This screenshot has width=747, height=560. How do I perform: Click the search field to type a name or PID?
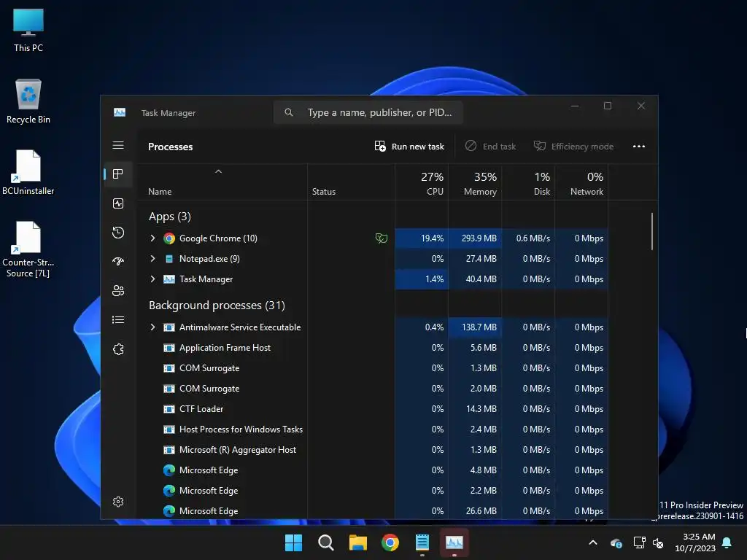pyautogui.click(x=368, y=112)
